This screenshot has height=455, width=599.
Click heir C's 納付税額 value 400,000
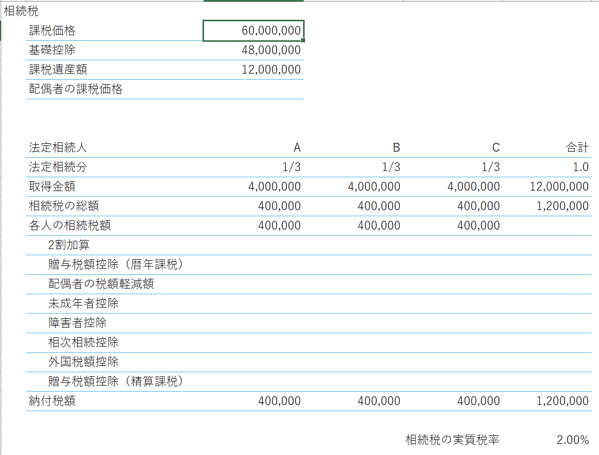pos(453,401)
